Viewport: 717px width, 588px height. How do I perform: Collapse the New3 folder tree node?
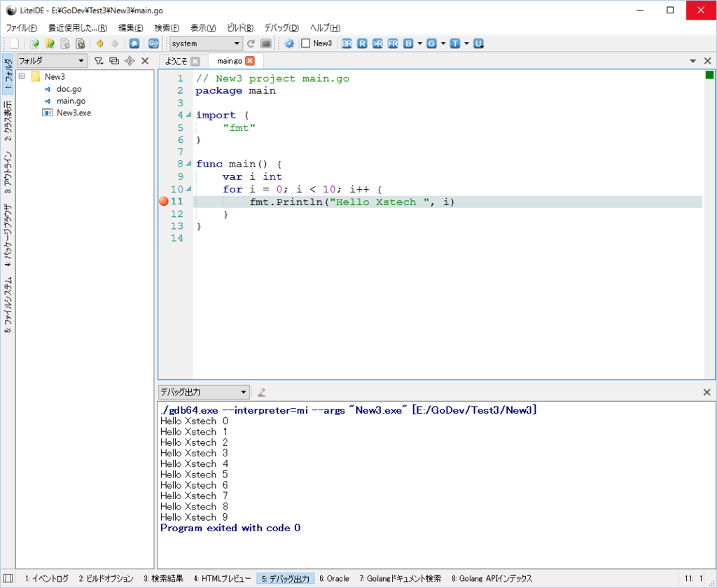coord(22,76)
